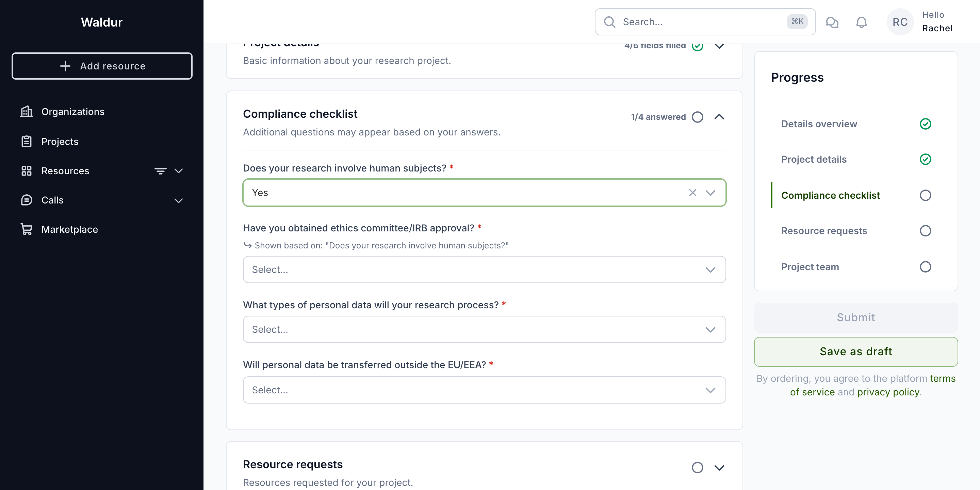
Task: Click the Save as draft button
Action: [855, 351]
